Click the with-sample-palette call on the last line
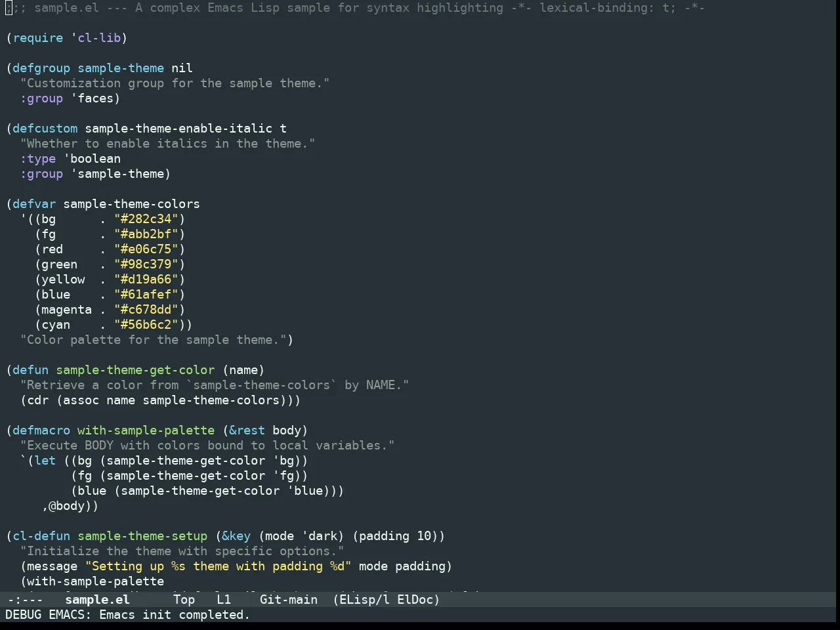The width and height of the screenshot is (840, 630). tap(96, 581)
